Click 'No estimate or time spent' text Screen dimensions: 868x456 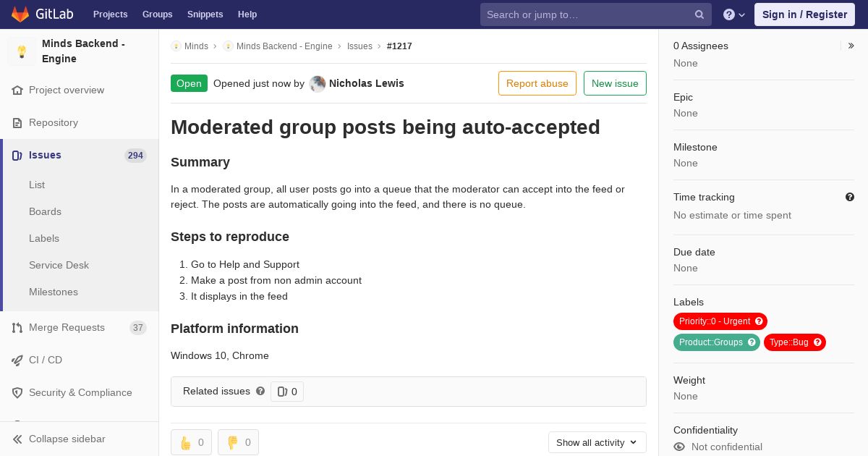(x=732, y=216)
